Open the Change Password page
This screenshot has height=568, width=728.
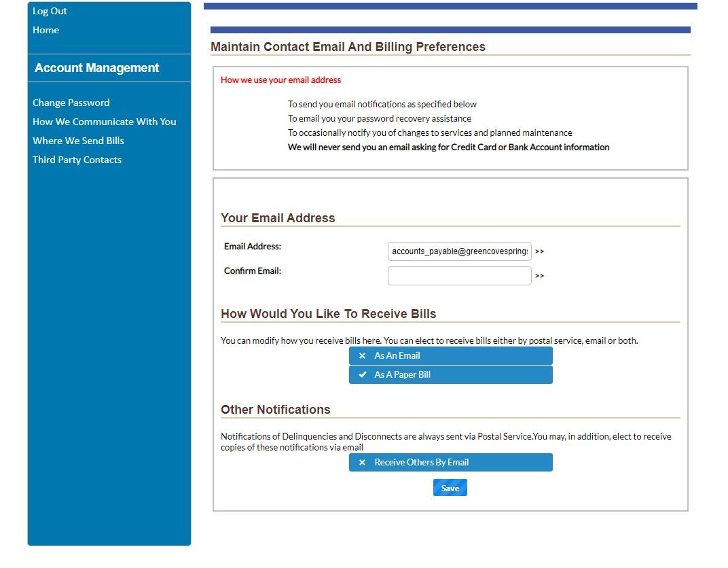coord(71,103)
